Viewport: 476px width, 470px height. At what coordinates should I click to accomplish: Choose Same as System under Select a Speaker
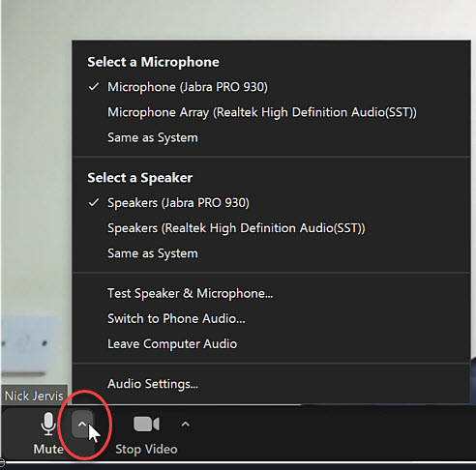click(153, 253)
